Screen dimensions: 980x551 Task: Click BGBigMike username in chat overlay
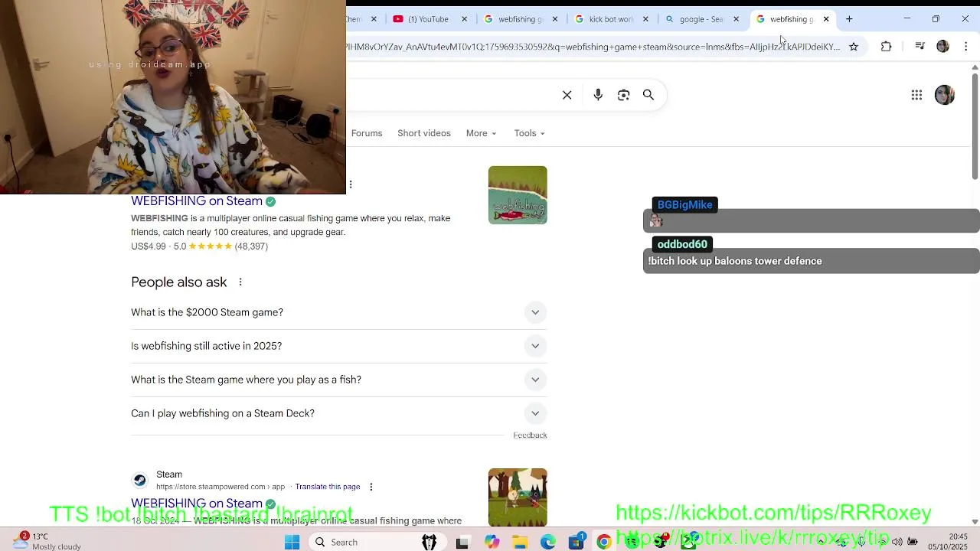pyautogui.click(x=684, y=205)
